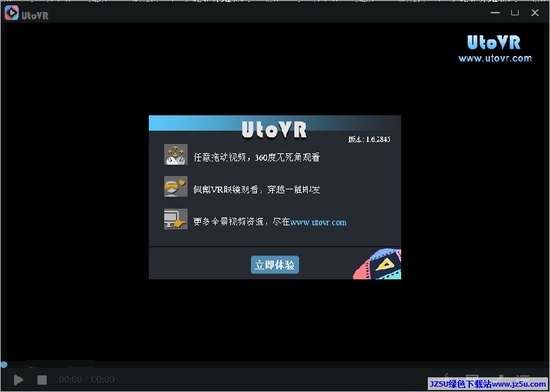Click the monitor with pointing hand icon
This screenshot has width=550, height=392.
176,219
